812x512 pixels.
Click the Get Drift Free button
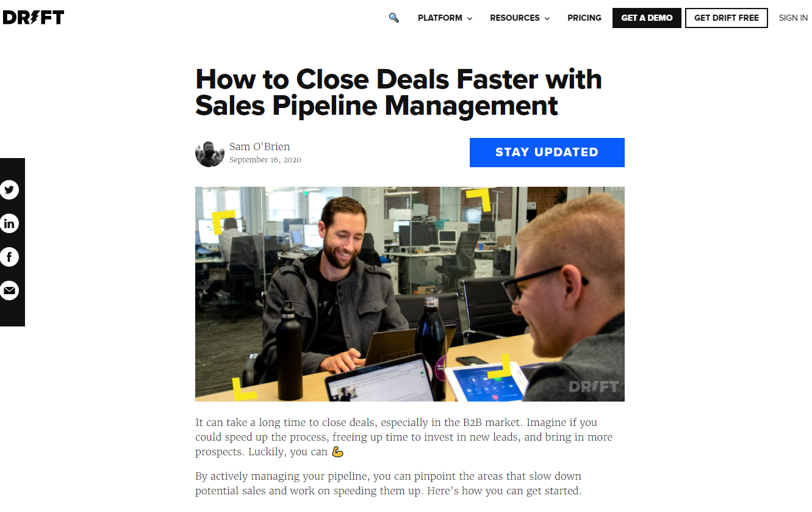click(727, 18)
